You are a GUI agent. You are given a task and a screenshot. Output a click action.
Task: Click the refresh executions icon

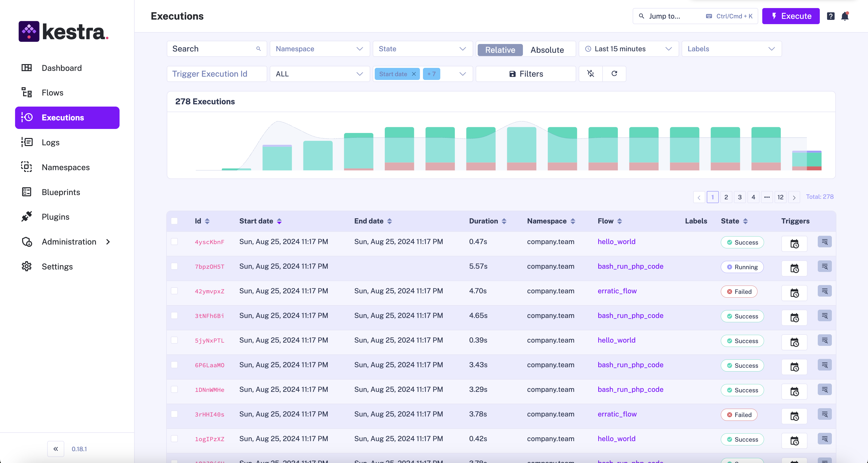coord(614,73)
